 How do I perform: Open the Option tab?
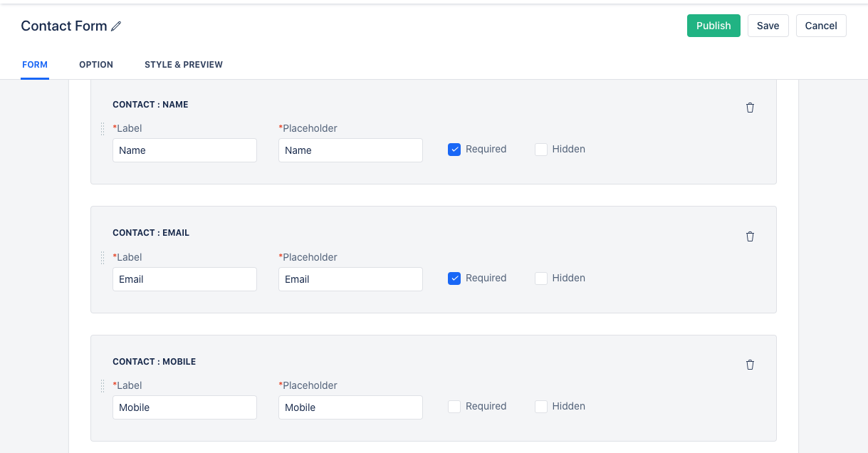point(96,65)
